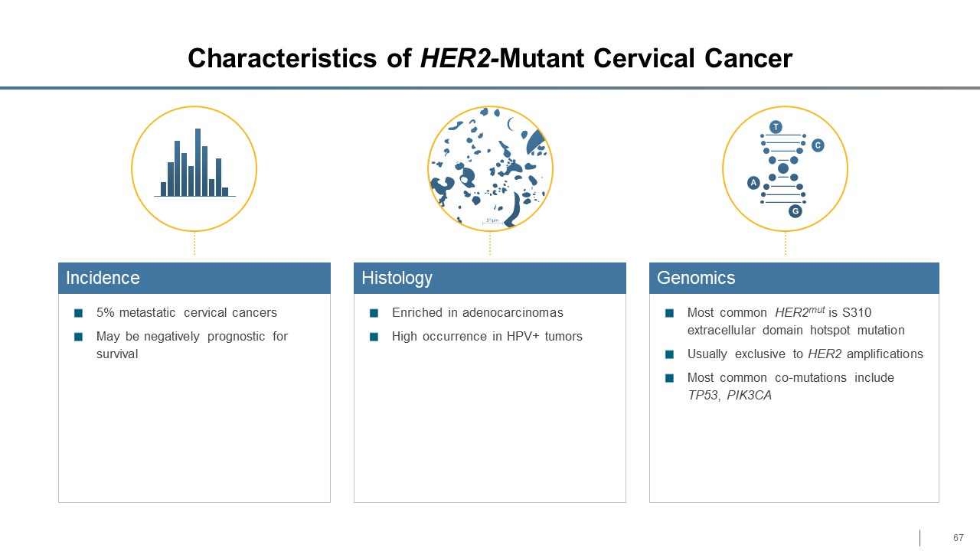Click the scale bar in histology image

coord(492,221)
